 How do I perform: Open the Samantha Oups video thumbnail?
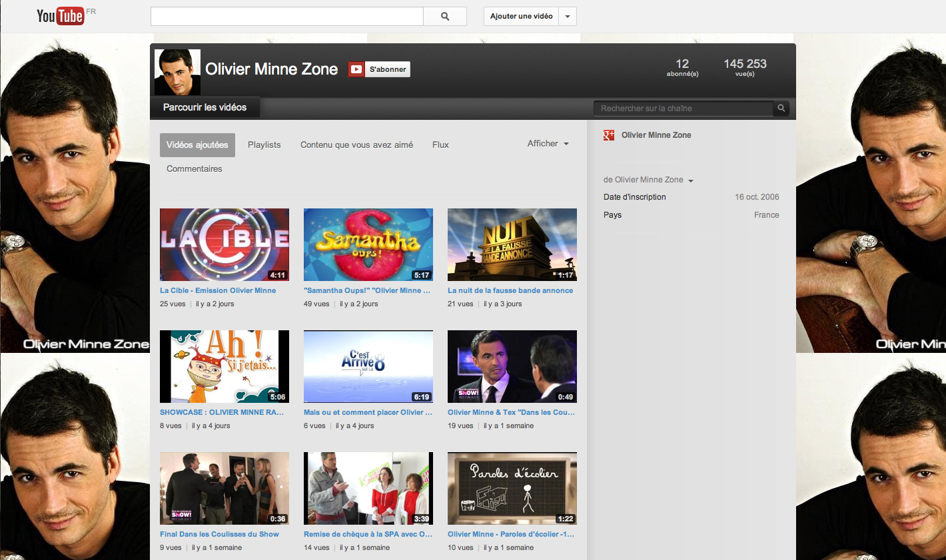tap(368, 244)
